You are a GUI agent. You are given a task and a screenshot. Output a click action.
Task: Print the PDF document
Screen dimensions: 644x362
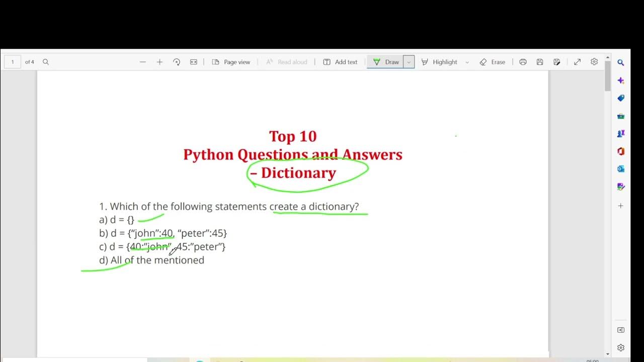pos(523,62)
